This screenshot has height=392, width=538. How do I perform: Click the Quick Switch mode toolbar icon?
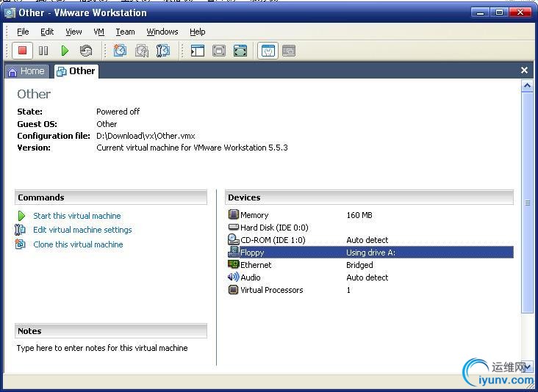click(x=219, y=51)
